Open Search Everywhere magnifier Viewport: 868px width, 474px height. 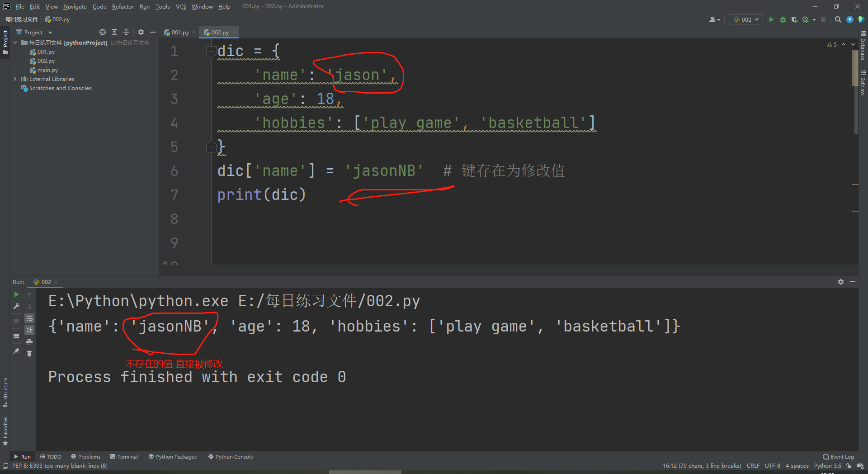pos(838,19)
